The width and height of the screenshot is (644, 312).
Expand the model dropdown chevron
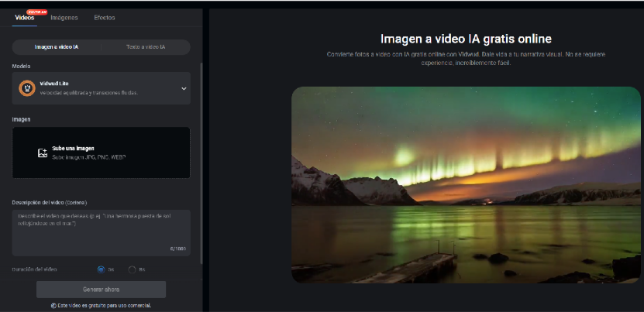pos(184,88)
